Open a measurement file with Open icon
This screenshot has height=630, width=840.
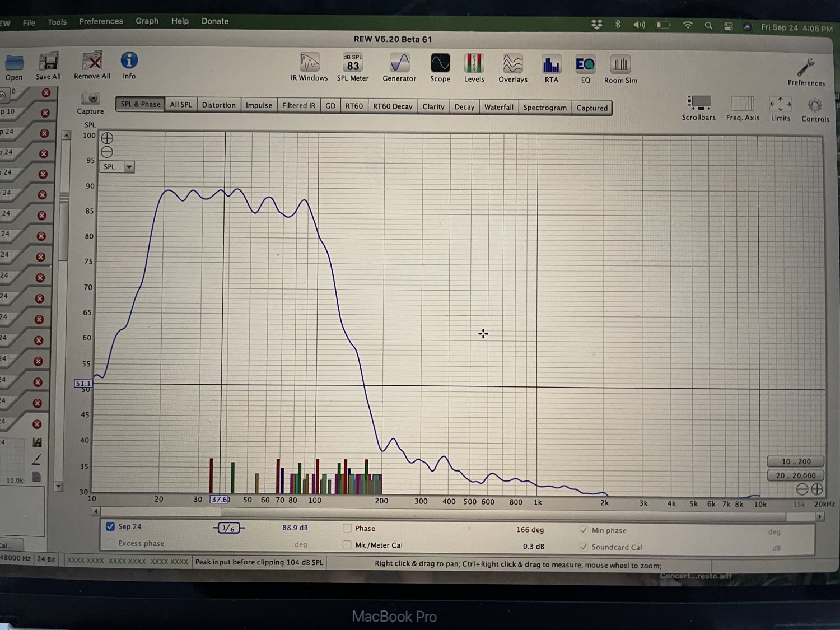pyautogui.click(x=14, y=62)
